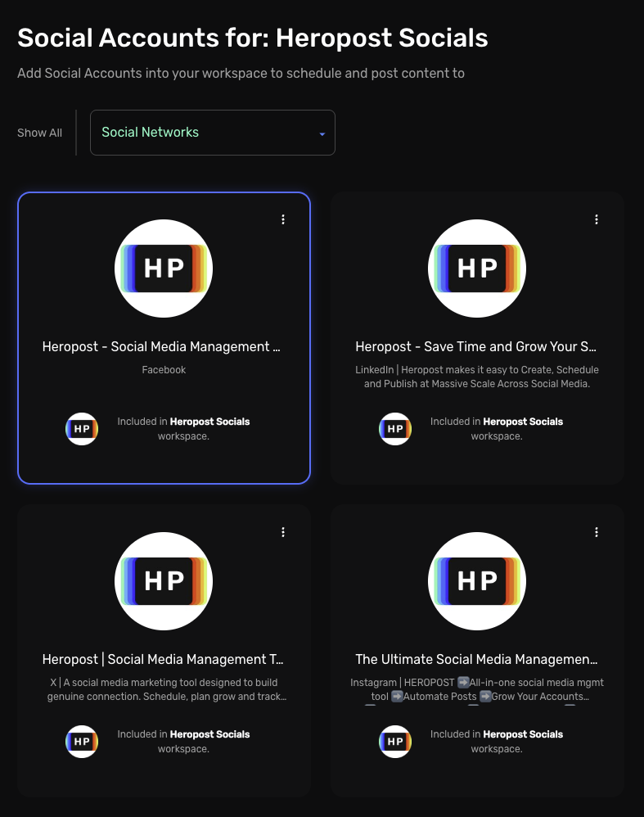The image size is (644, 817).
Task: Click the X account description text
Action: coord(167,689)
